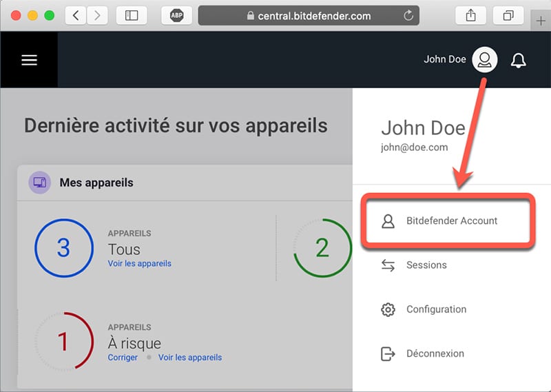The width and height of the screenshot is (551, 392).
Task: Click the AdBlock Plus extension icon
Action: 177,15
